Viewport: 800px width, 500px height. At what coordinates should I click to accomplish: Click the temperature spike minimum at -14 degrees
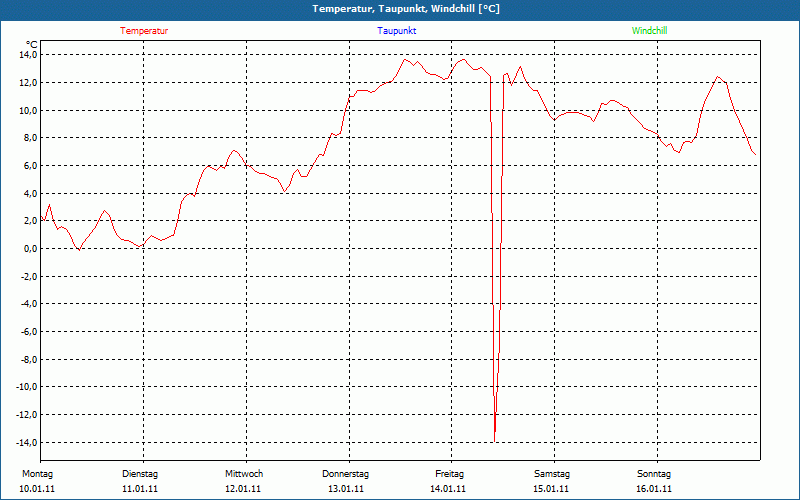click(494, 441)
